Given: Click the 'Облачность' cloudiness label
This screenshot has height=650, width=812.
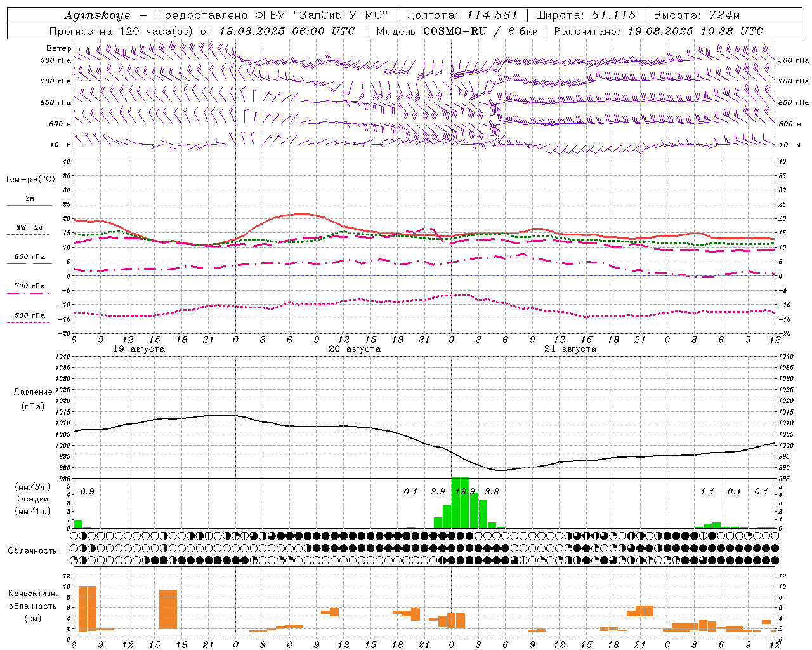Looking at the screenshot, I should (32, 550).
